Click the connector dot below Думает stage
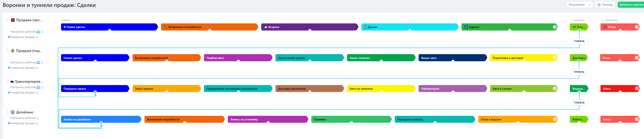Image resolution: width=644 pixels, height=139 pixels. (410, 30)
